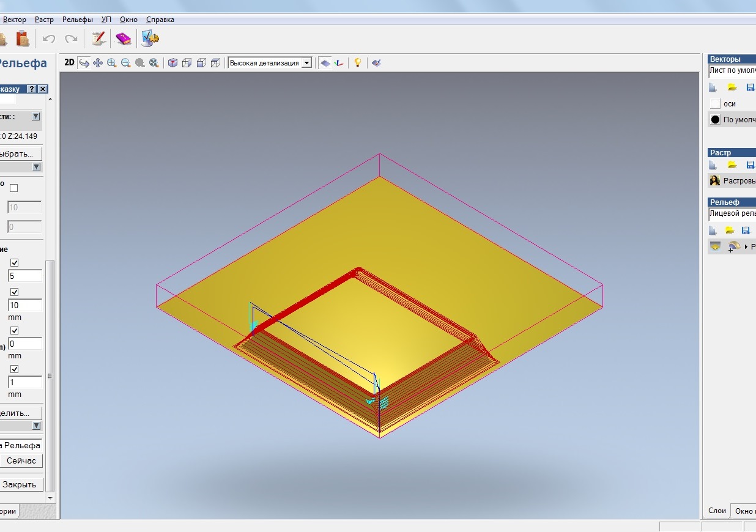Expand the relief layer arrow
This screenshot has height=532, width=756.
pos(746,246)
